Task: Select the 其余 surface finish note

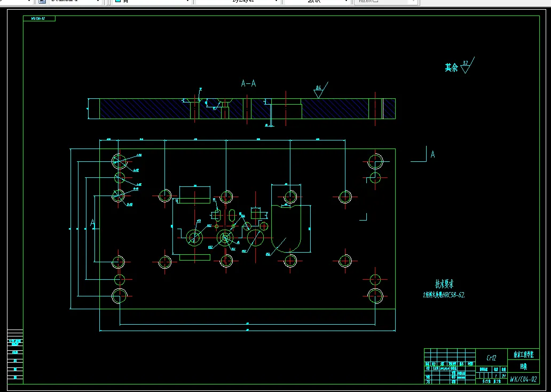Action: (451, 67)
